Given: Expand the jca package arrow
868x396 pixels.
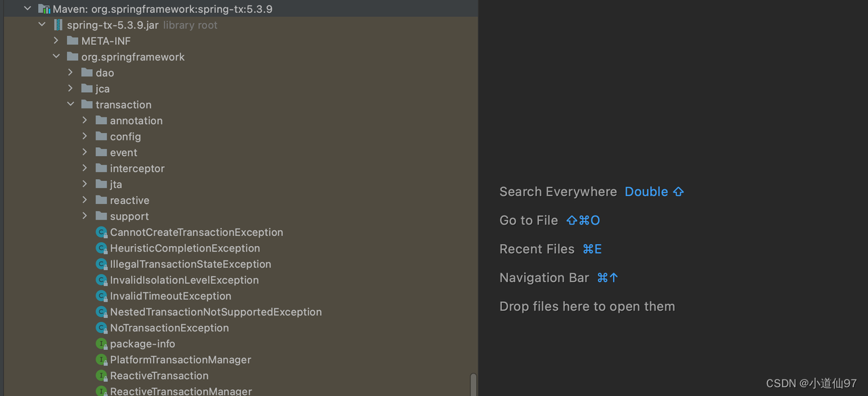Looking at the screenshot, I should coord(71,88).
